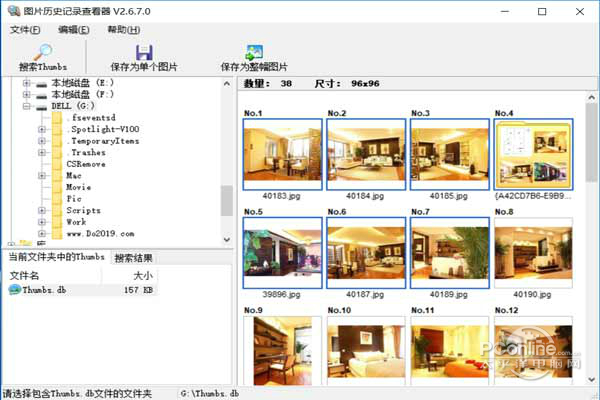Click the 搜索Thumbs magnifier icon
The width and height of the screenshot is (600, 400).
point(43,52)
